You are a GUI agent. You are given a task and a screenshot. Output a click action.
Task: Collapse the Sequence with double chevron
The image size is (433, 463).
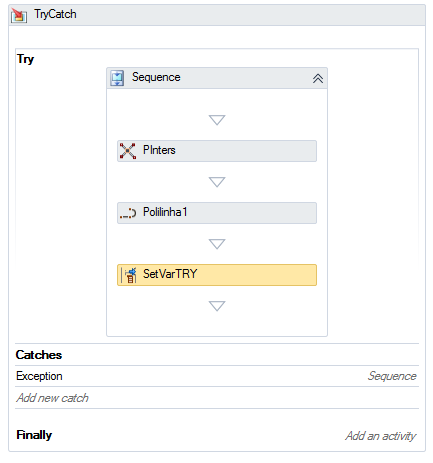click(318, 79)
